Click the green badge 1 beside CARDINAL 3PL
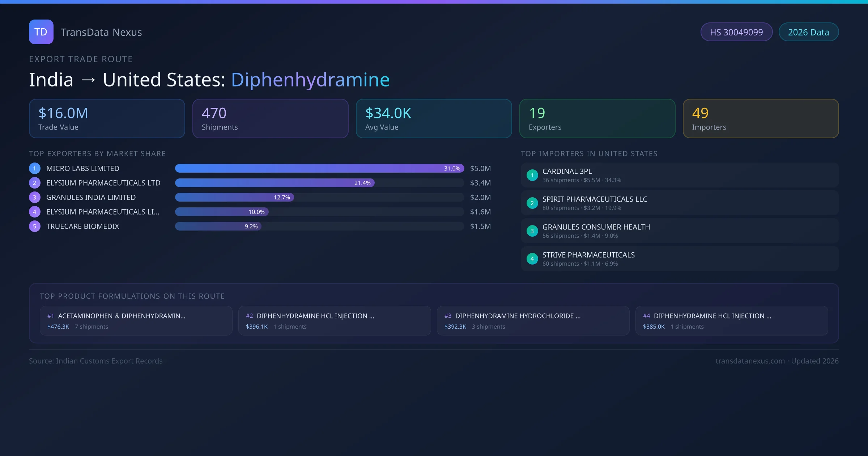Viewport: 868px width, 456px height. [x=532, y=175]
